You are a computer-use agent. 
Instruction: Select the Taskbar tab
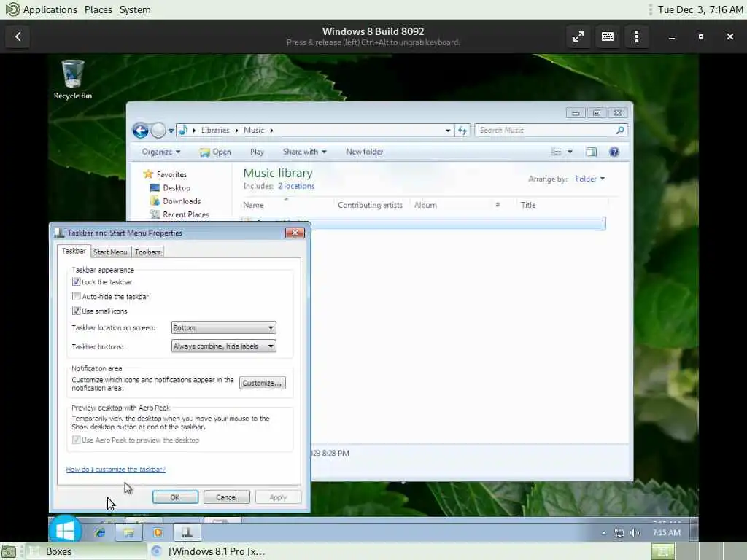[74, 251]
